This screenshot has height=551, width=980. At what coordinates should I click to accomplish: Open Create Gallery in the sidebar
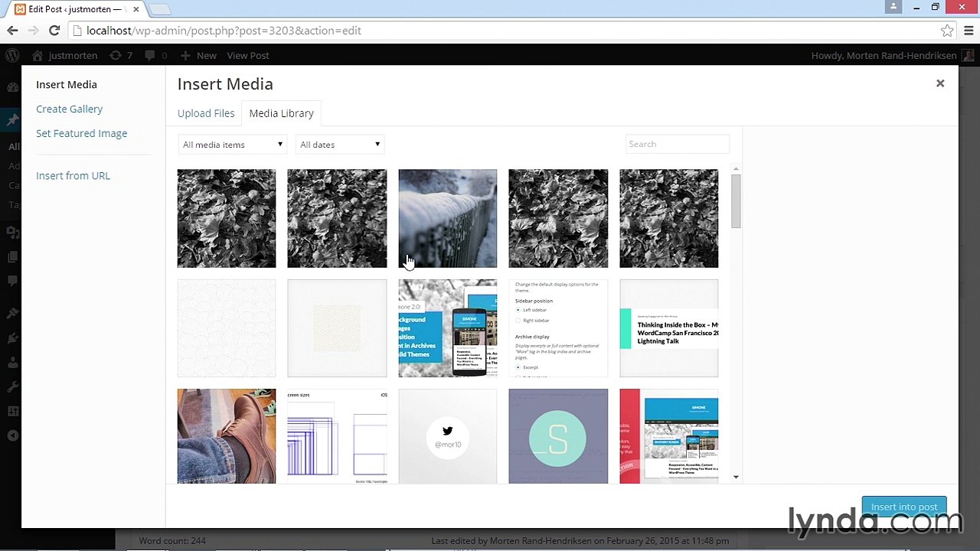coord(69,109)
